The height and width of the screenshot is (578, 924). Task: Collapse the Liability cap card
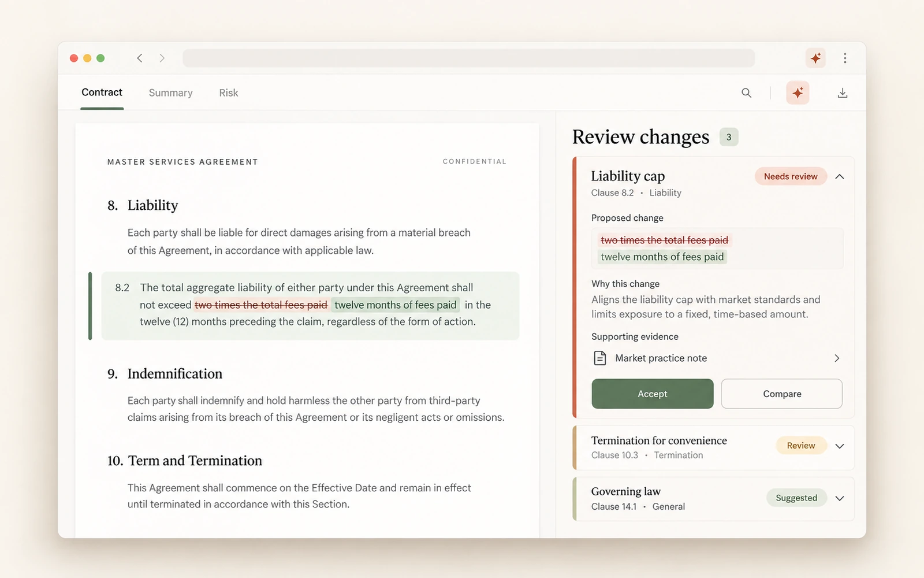pyautogui.click(x=840, y=177)
